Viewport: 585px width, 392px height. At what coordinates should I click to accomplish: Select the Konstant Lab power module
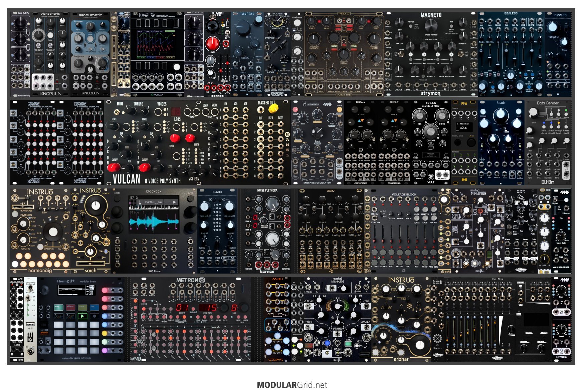coord(30,320)
